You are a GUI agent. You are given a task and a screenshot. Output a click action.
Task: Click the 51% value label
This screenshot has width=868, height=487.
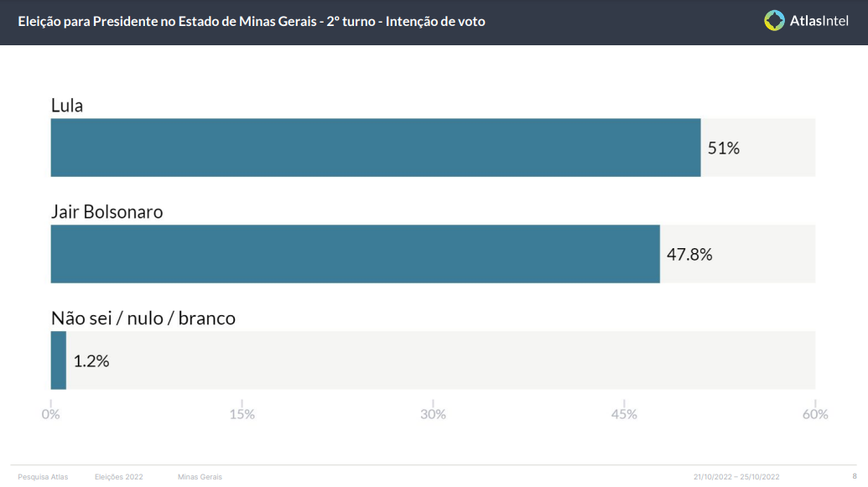tap(724, 148)
